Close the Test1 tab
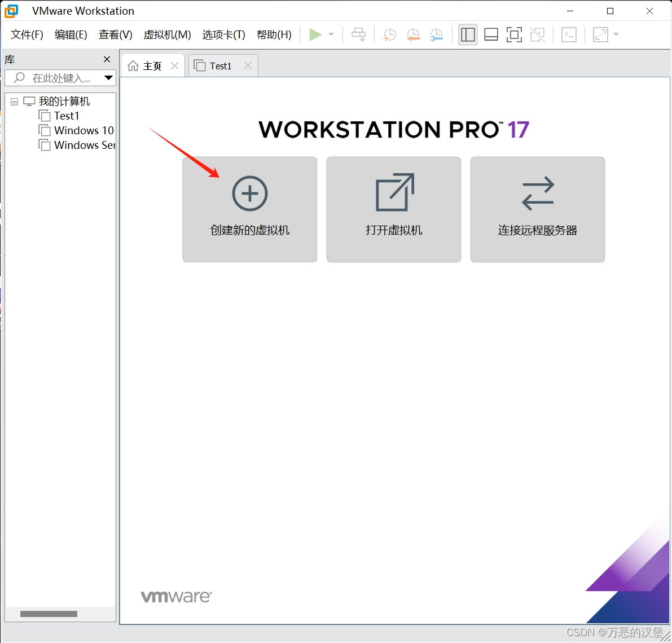Image resolution: width=672 pixels, height=643 pixels. point(248,65)
